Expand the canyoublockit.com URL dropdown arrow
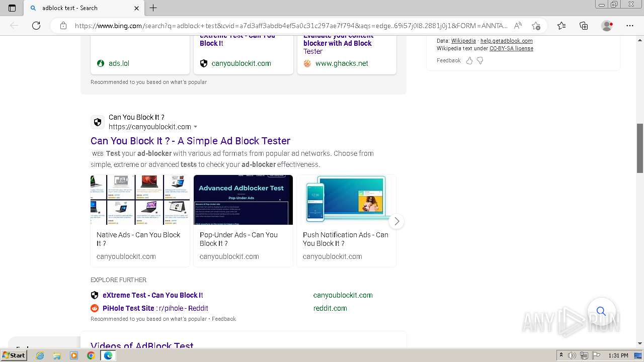The image size is (644, 362). [x=196, y=127]
